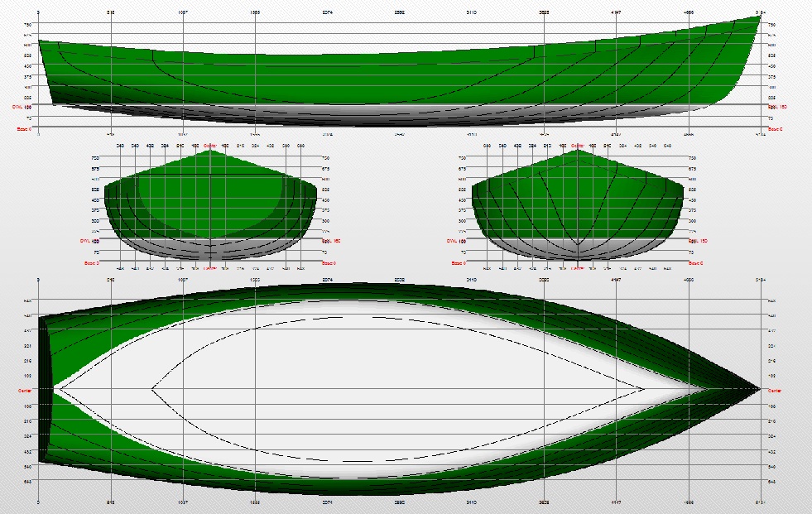Select the bow body plan view with converging sections
The height and width of the screenshot is (514, 812).
(578, 205)
